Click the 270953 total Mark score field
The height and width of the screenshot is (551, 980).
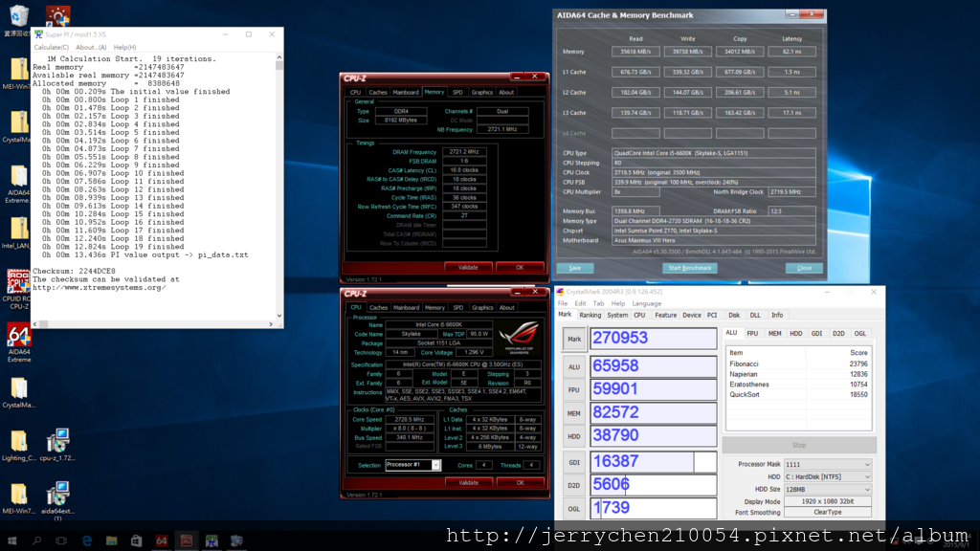pyautogui.click(x=653, y=339)
